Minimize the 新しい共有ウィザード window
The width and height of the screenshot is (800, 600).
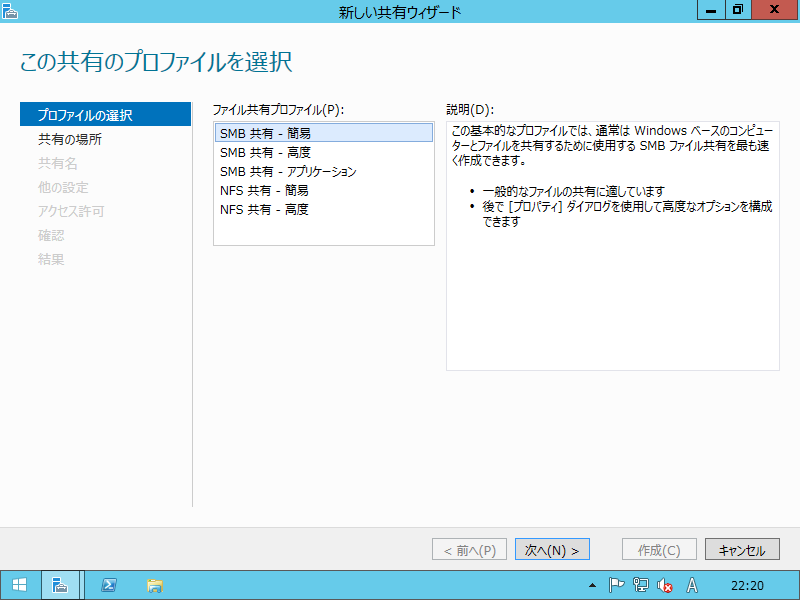711,10
